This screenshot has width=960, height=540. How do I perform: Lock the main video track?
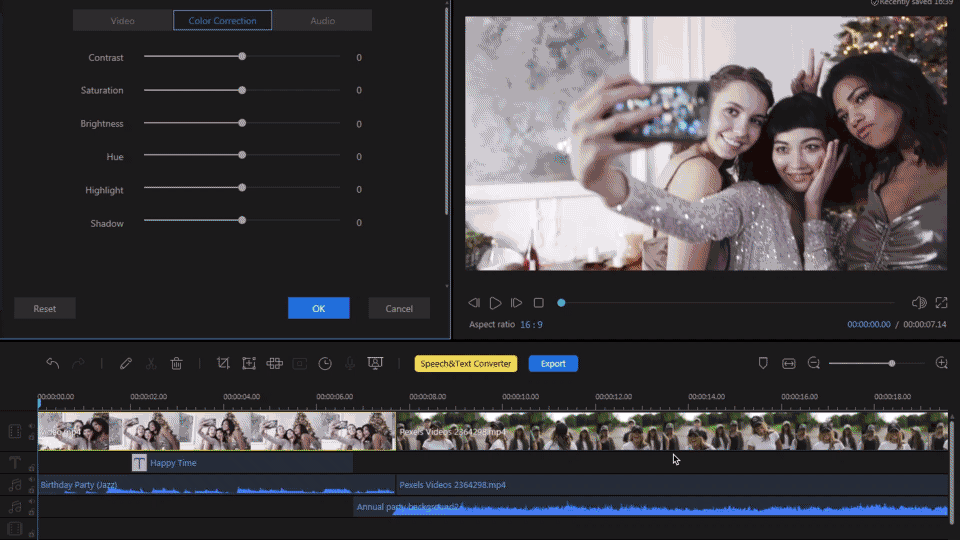pyautogui.click(x=32, y=437)
